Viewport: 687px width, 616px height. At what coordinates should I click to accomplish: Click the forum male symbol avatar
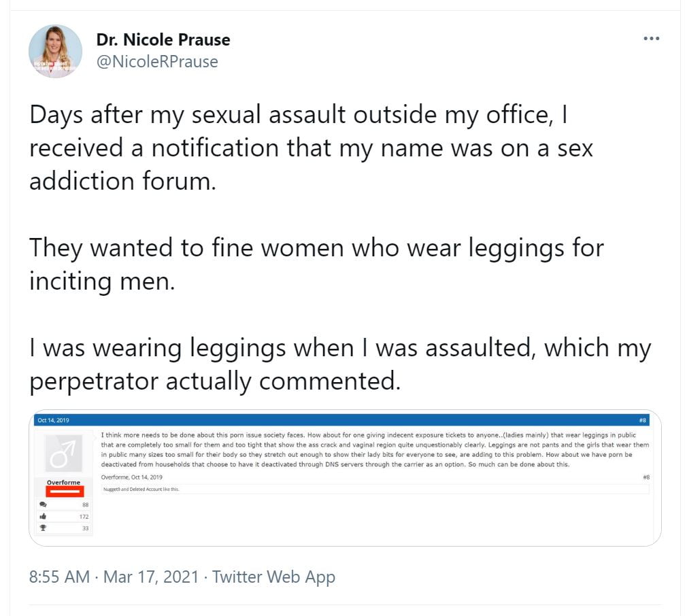[65, 451]
